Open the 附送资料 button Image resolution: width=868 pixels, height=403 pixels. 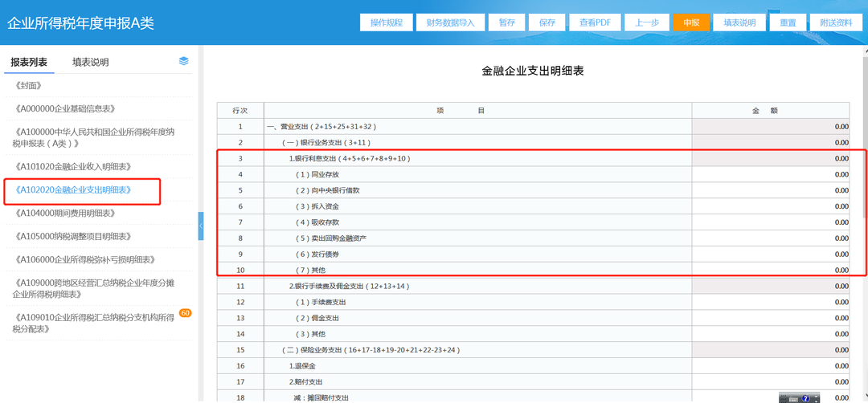coord(836,22)
